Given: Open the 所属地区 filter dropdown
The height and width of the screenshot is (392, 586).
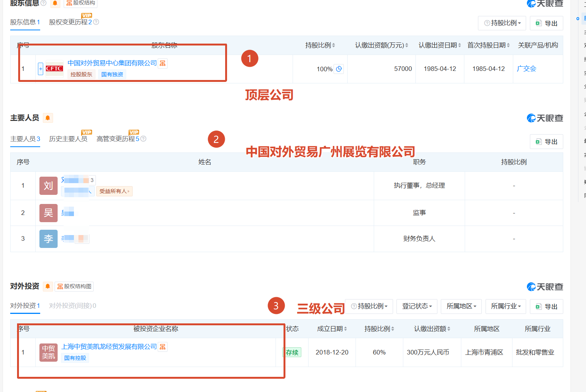Looking at the screenshot, I should point(461,306).
